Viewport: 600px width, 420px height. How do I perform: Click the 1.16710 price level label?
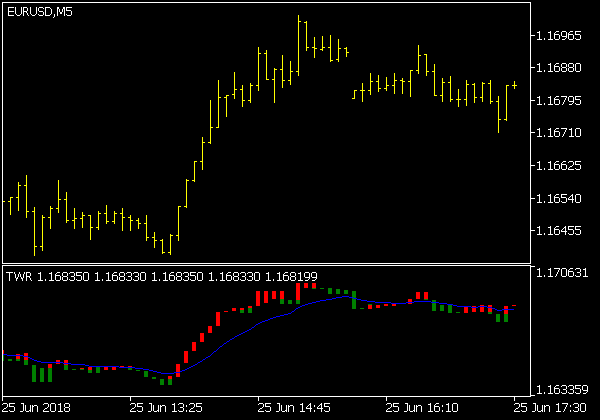(x=560, y=133)
